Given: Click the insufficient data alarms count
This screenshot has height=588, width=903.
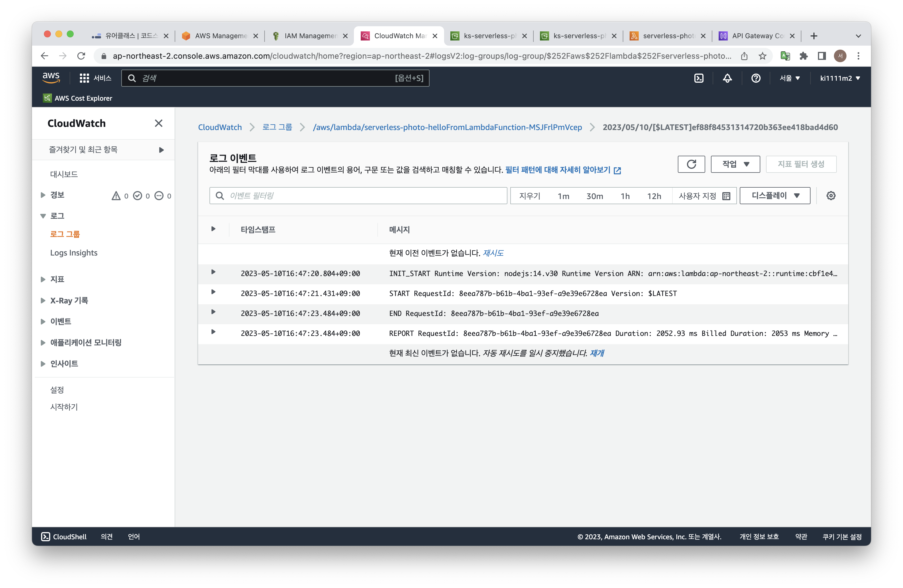Looking at the screenshot, I should coord(163,196).
